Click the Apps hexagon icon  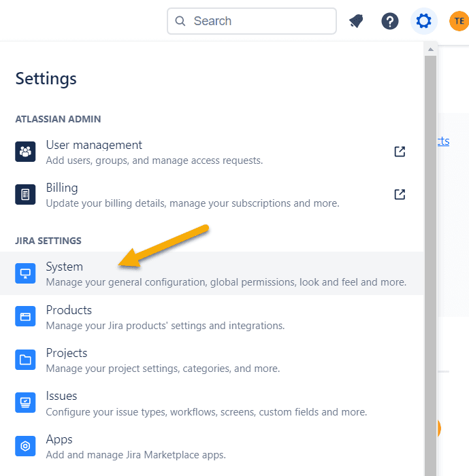(x=25, y=446)
